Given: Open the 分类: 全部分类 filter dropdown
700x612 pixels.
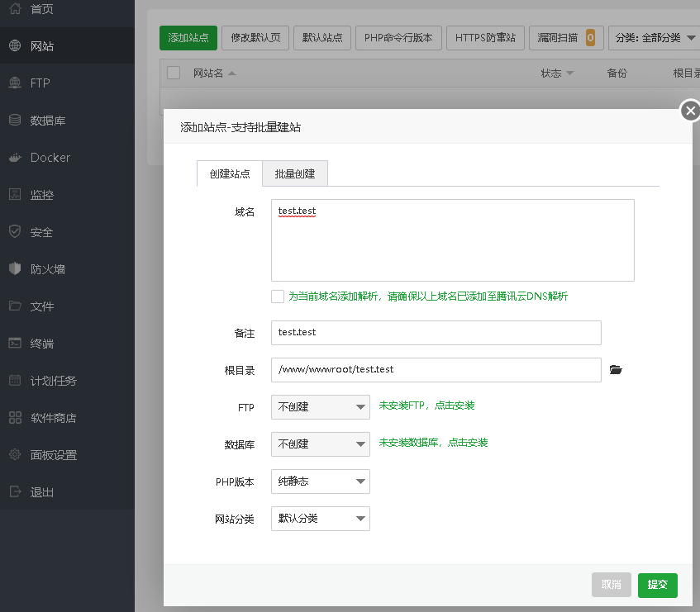Looking at the screenshot, I should (654, 38).
